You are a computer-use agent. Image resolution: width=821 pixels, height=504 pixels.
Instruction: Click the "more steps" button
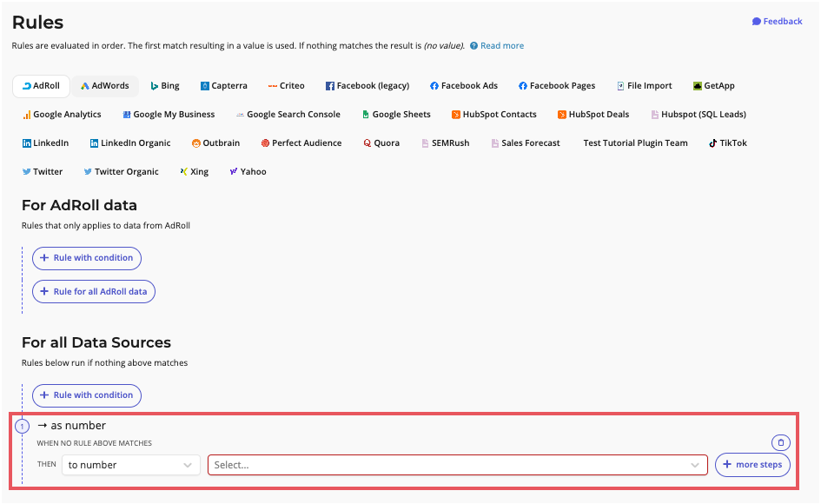pyautogui.click(x=752, y=465)
